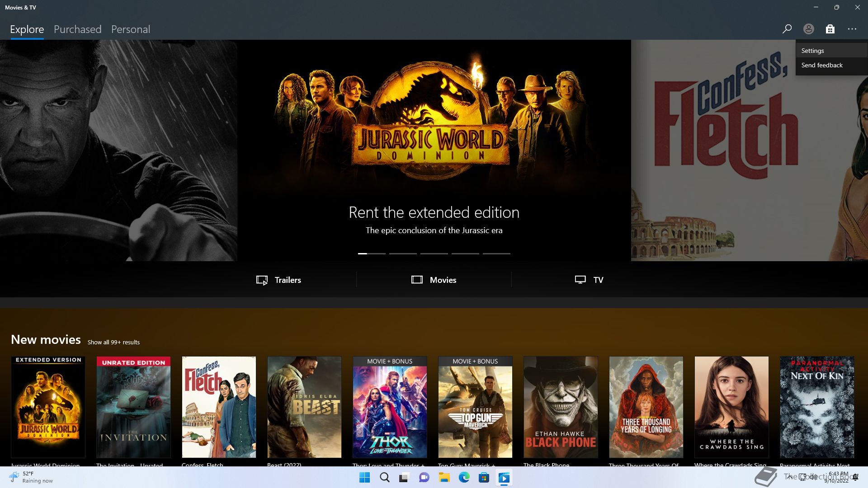This screenshot has width=868, height=488.
Task: Open File Explorer from the taskbar
Action: (x=444, y=478)
